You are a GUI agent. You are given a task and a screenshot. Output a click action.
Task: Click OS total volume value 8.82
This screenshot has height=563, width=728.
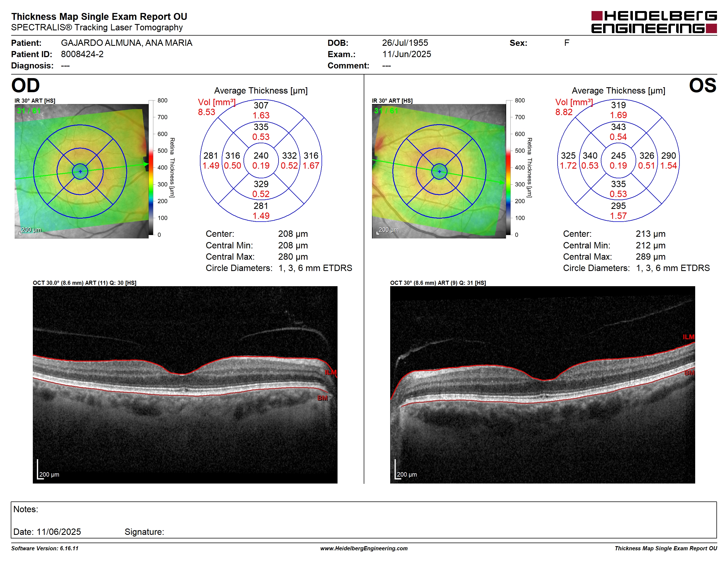tap(564, 112)
